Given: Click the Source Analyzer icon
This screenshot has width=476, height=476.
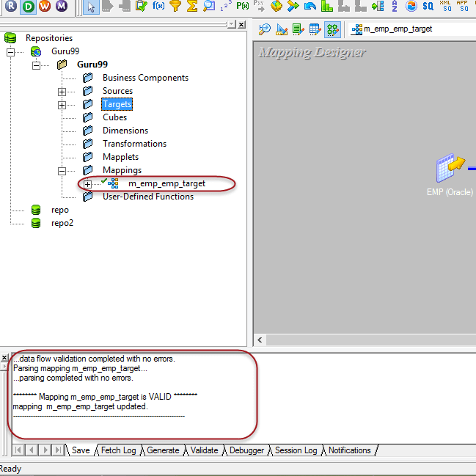Looking at the screenshot, I should coord(265,29).
